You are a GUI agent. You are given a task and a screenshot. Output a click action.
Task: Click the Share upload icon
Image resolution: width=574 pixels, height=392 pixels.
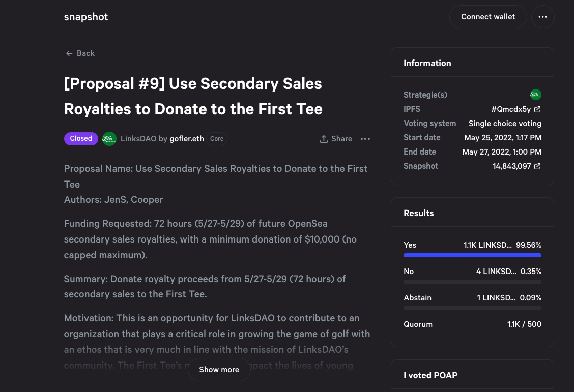(324, 139)
